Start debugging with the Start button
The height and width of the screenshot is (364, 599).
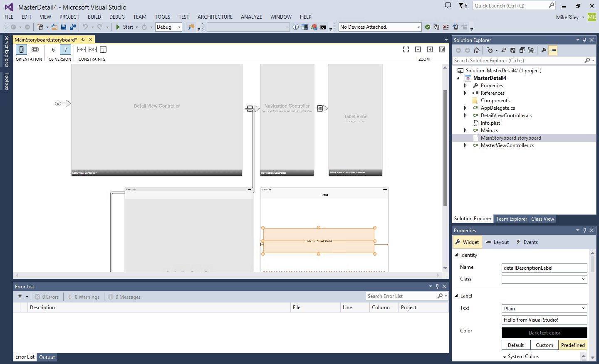point(124,27)
